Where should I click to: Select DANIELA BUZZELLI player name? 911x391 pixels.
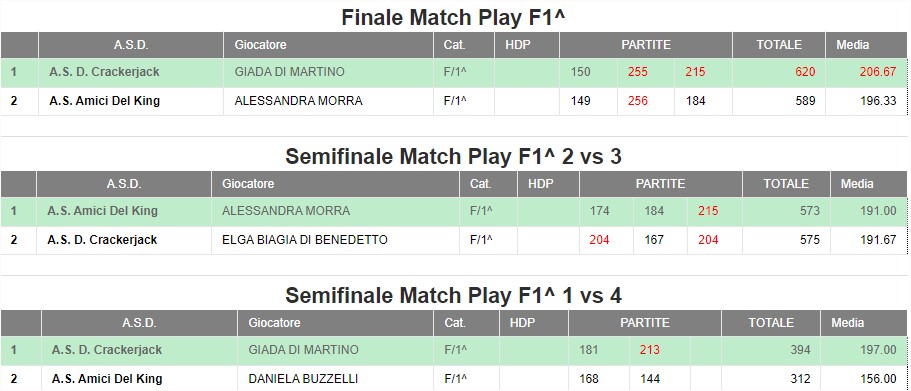coord(303,379)
